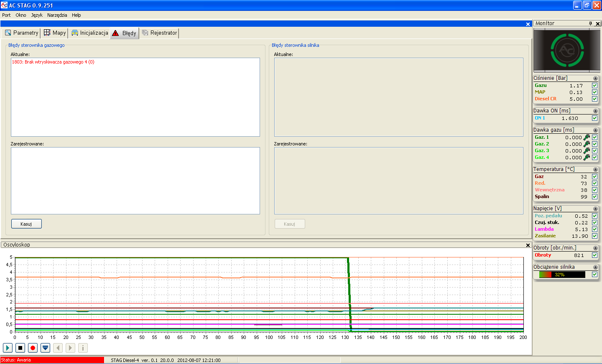This screenshot has height=364, width=602.
Task: Close the Monitor panel
Action: point(598,23)
